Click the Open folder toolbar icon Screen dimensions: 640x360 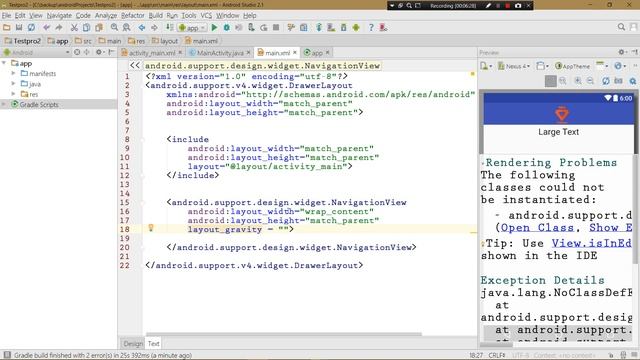[7, 28]
